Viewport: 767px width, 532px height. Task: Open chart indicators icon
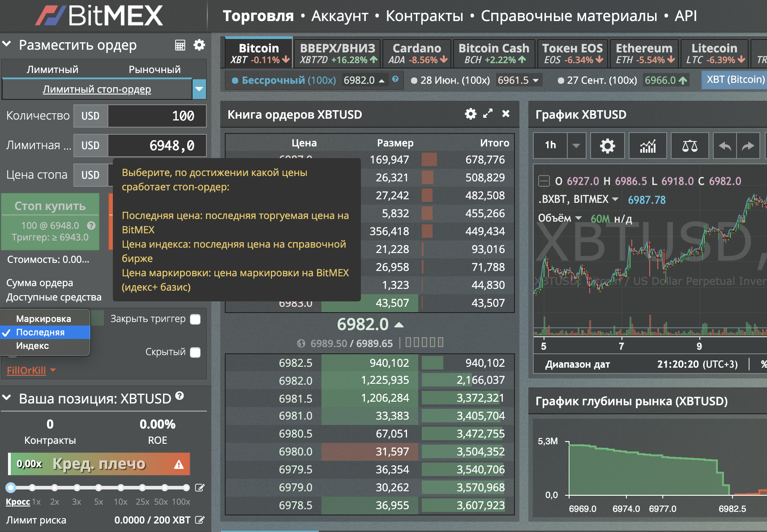click(x=648, y=146)
